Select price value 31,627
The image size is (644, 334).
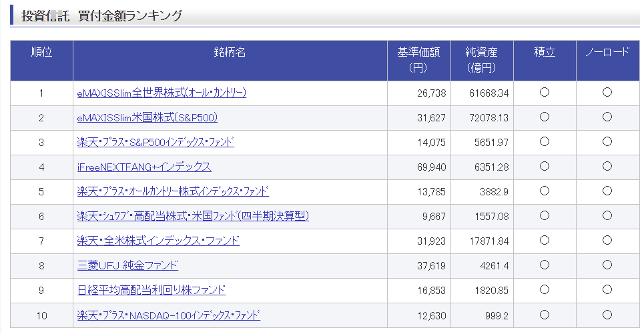(431, 118)
